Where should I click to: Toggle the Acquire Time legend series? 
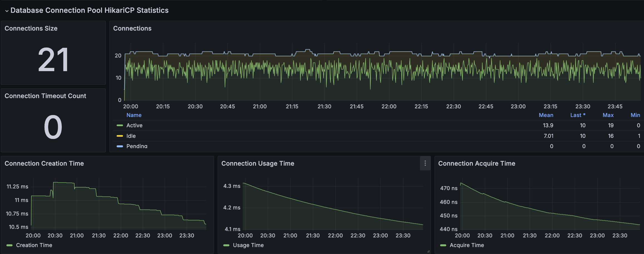pos(467,245)
